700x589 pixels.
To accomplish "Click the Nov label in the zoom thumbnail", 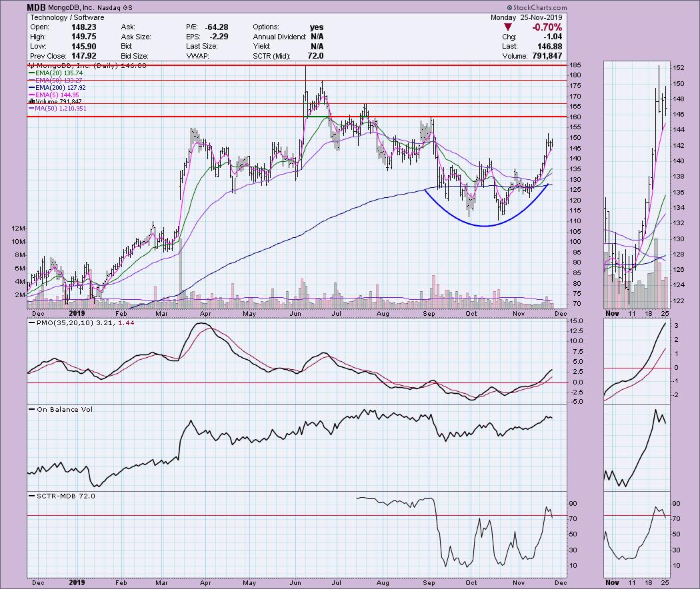I will tap(613, 312).
